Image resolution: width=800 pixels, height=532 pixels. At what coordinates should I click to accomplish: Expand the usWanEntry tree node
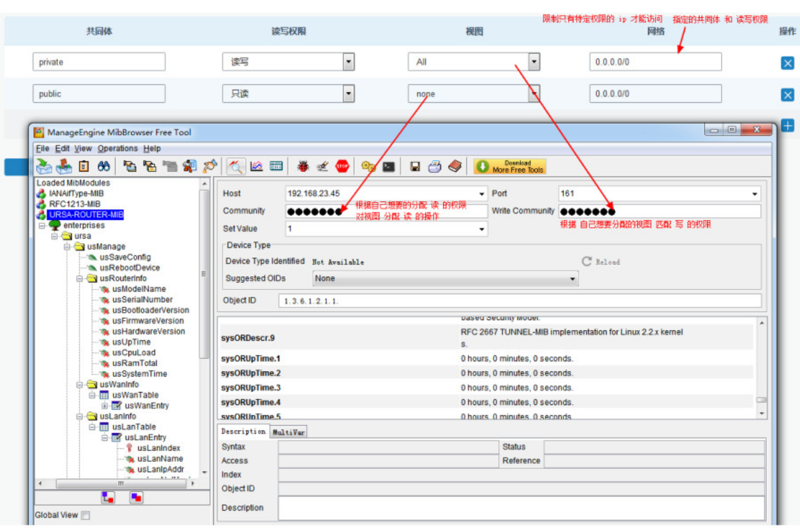(104, 406)
